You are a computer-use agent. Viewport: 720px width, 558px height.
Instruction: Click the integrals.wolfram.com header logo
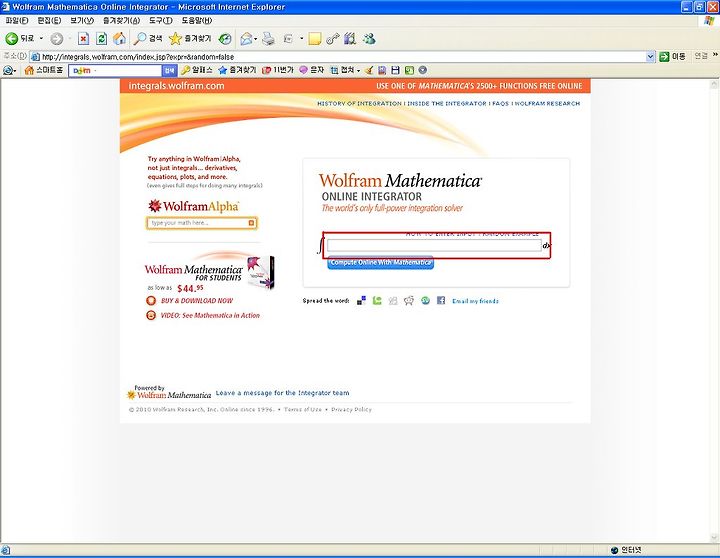tap(176, 86)
